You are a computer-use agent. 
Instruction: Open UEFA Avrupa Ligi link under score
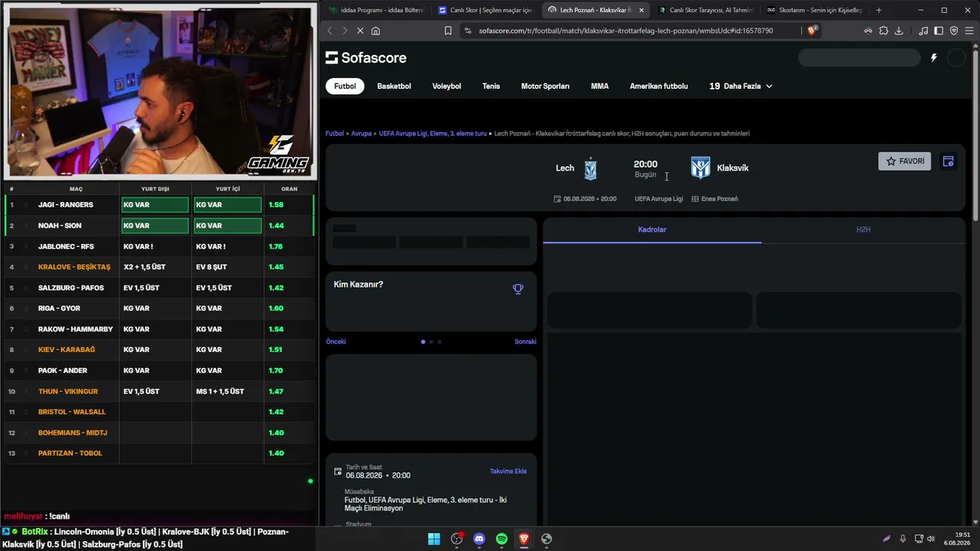click(x=658, y=199)
